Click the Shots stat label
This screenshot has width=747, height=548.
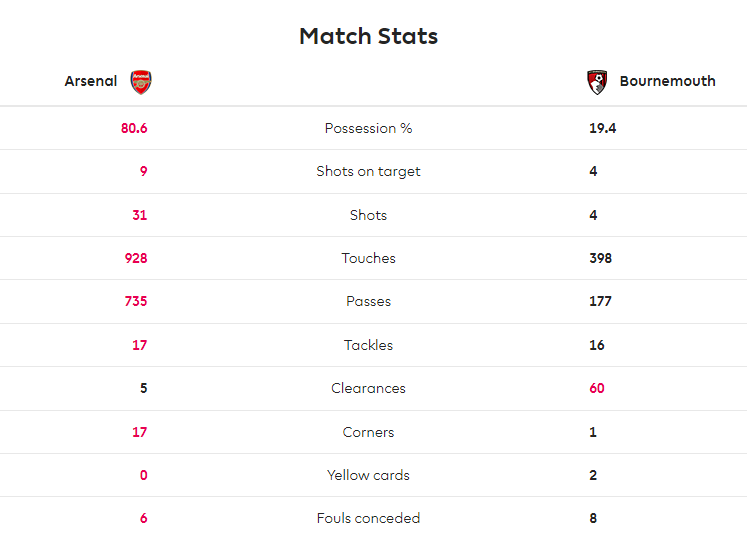click(368, 215)
